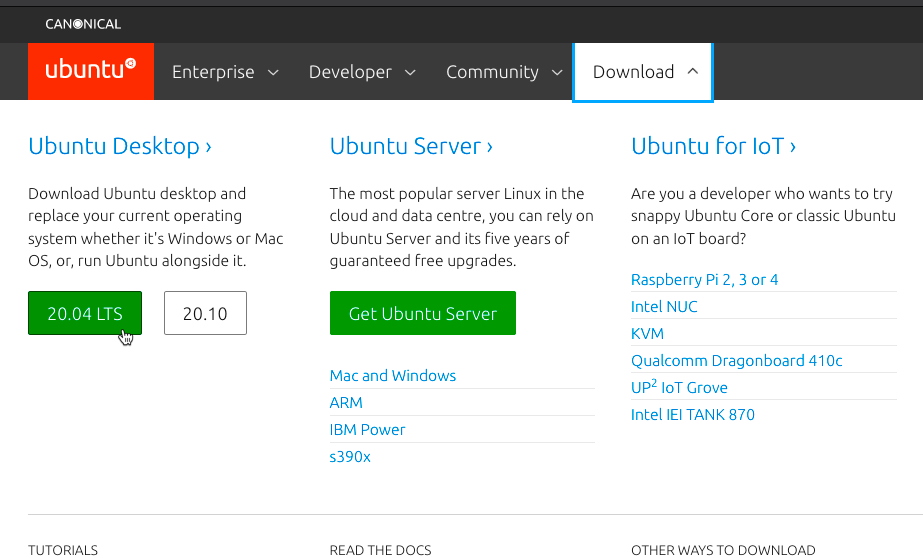Click the Ubuntu logo
This screenshot has height=558, width=923.
tap(91, 71)
